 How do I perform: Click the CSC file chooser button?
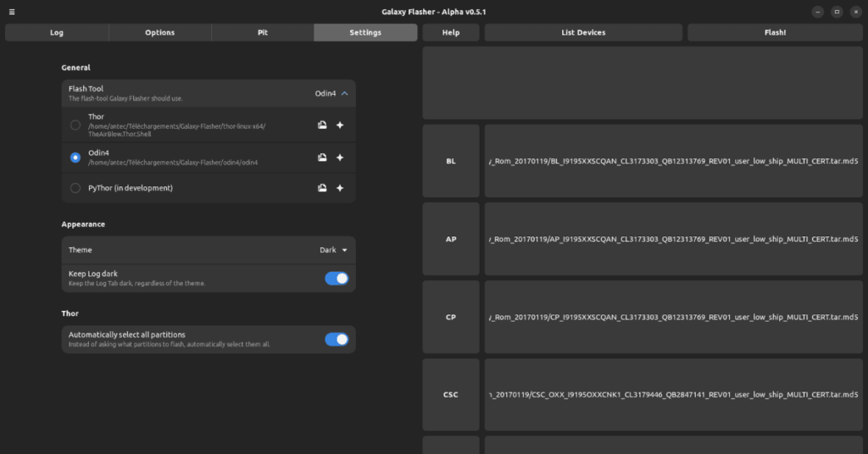coord(451,395)
